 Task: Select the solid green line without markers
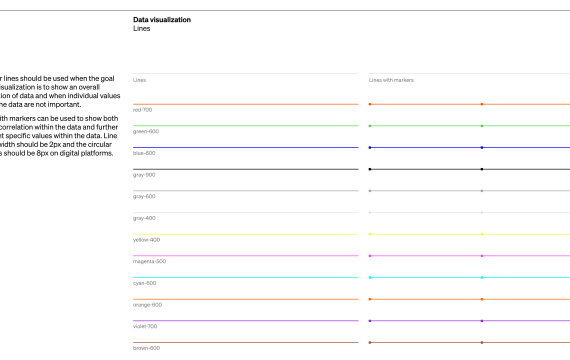point(246,126)
